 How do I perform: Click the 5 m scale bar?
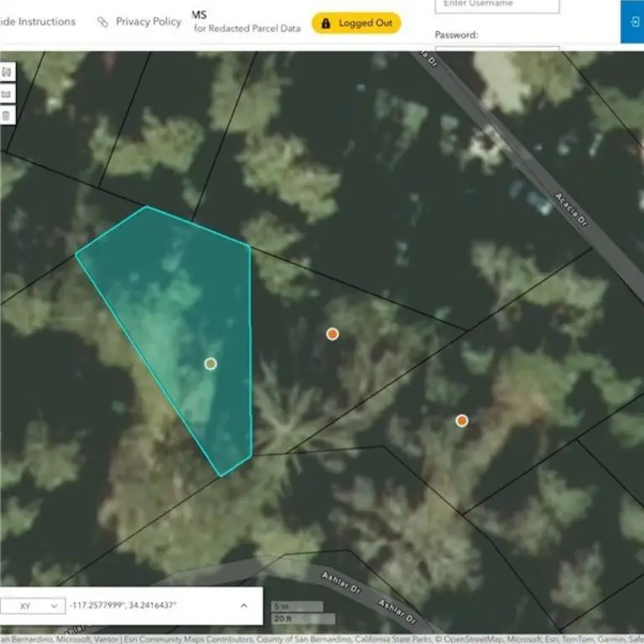(297, 606)
